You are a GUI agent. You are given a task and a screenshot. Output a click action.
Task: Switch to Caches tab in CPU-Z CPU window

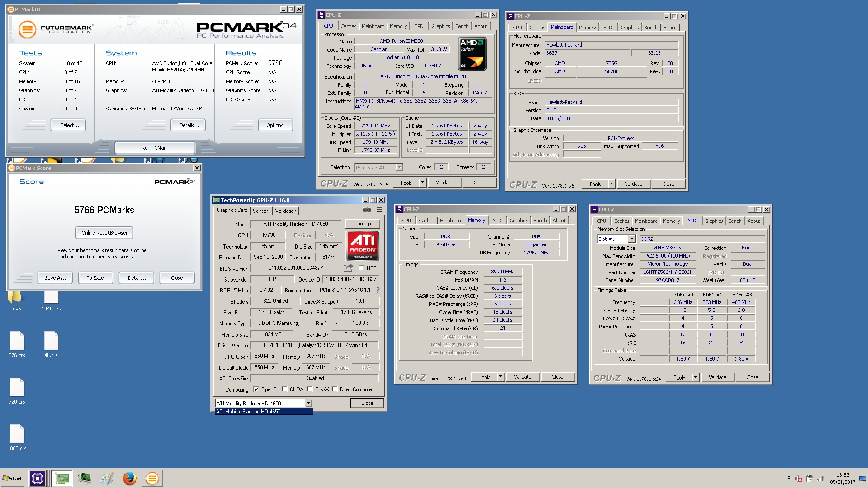348,26
